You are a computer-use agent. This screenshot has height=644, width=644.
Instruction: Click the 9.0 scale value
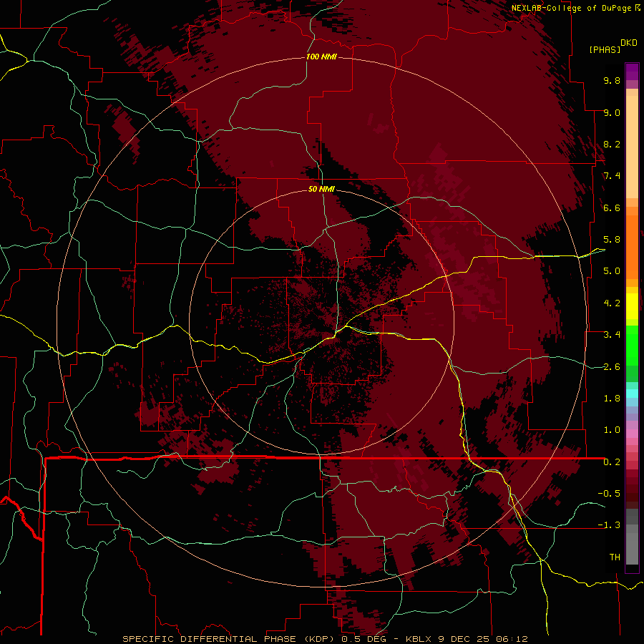click(612, 112)
